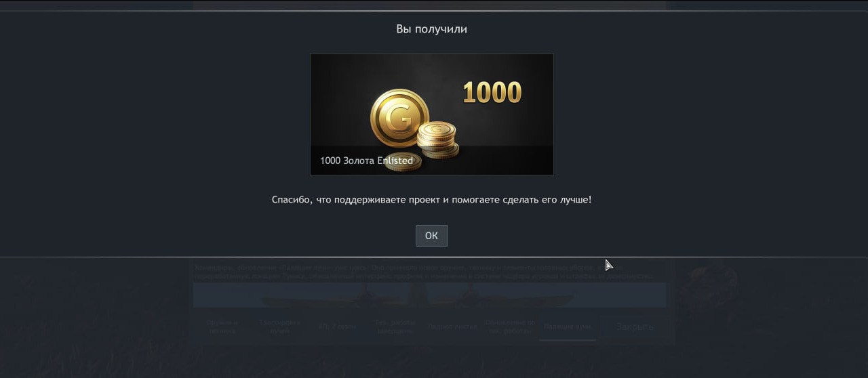Viewport: 868px width, 378px height.
Task: Select the 'Трассировка лучей' tab
Action: click(279, 327)
